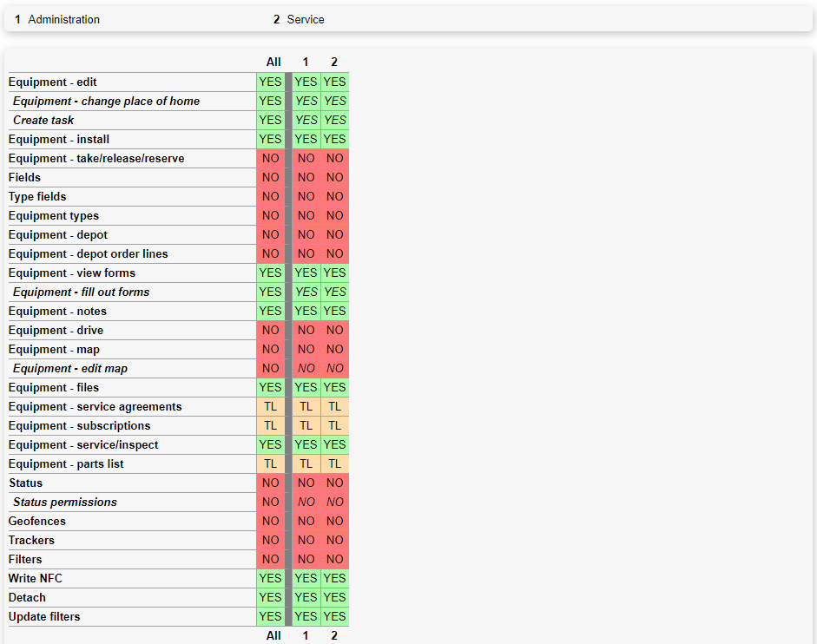Enable 'Equipment - depot' for group 2
Viewport: 817px width, 644px height.
[334, 235]
